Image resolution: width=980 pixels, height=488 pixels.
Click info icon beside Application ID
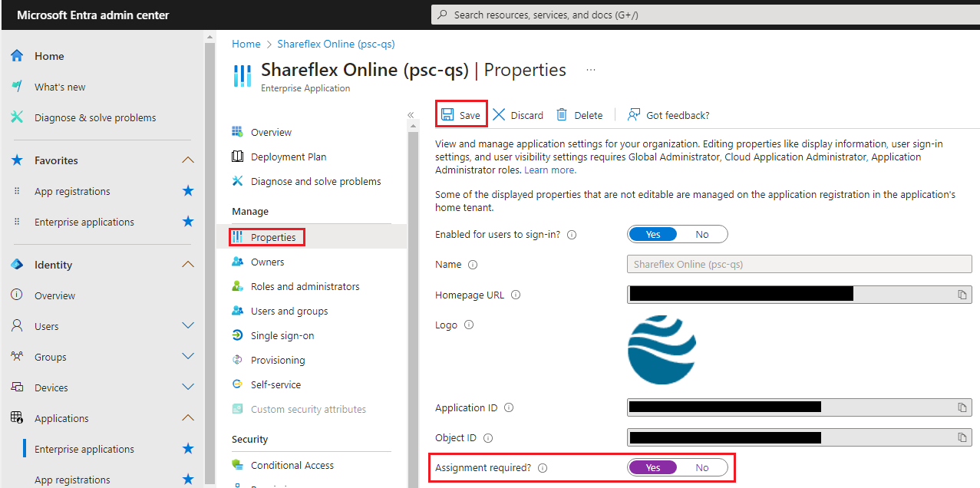point(509,408)
